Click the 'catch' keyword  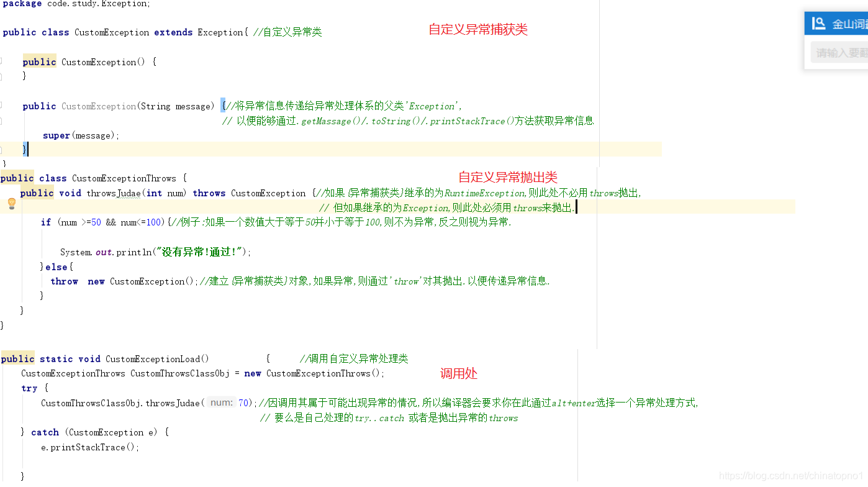pyautogui.click(x=45, y=432)
